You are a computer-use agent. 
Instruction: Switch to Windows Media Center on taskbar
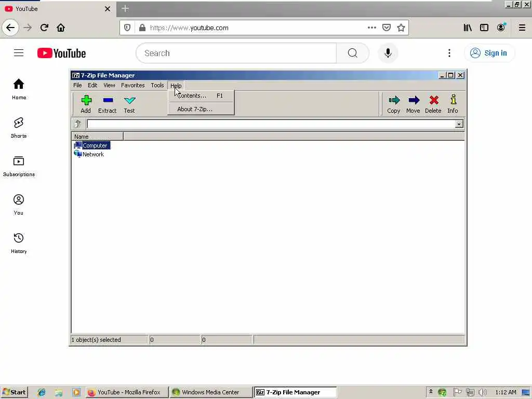(x=211, y=392)
